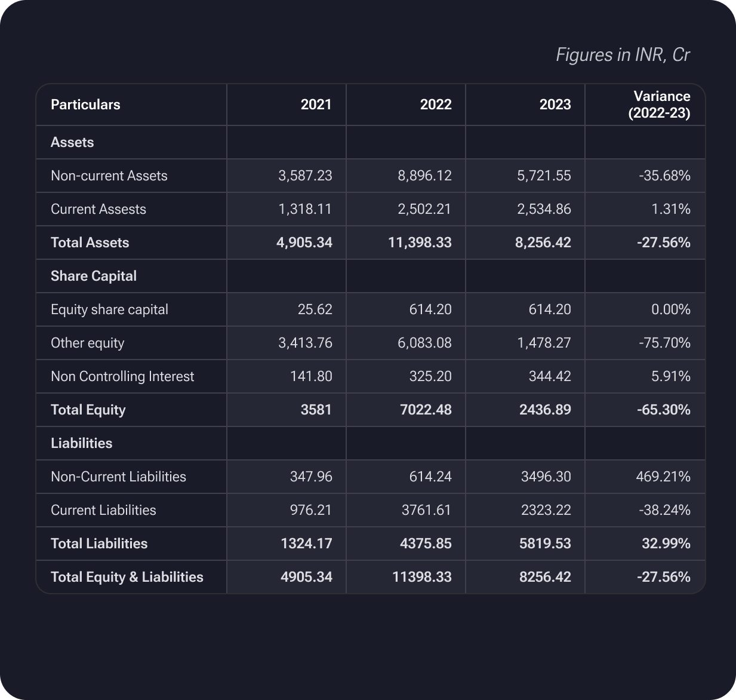Select the Share Capital section label
Viewport: 736px width, 700px height.
coord(93,276)
